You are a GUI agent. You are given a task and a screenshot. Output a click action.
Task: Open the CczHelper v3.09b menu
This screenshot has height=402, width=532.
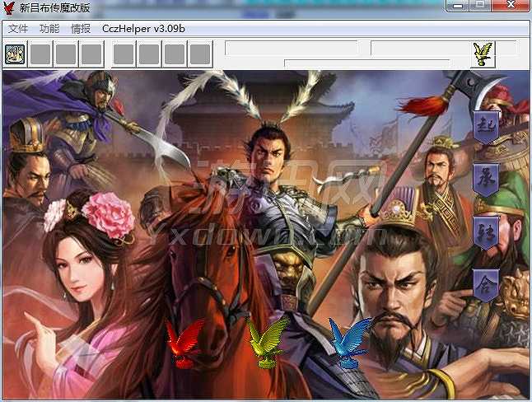(x=143, y=29)
